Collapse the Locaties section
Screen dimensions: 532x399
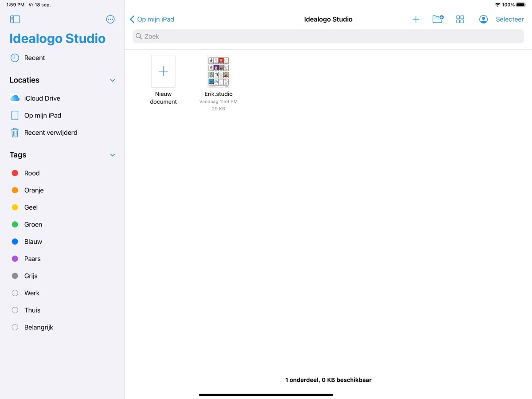click(x=113, y=80)
